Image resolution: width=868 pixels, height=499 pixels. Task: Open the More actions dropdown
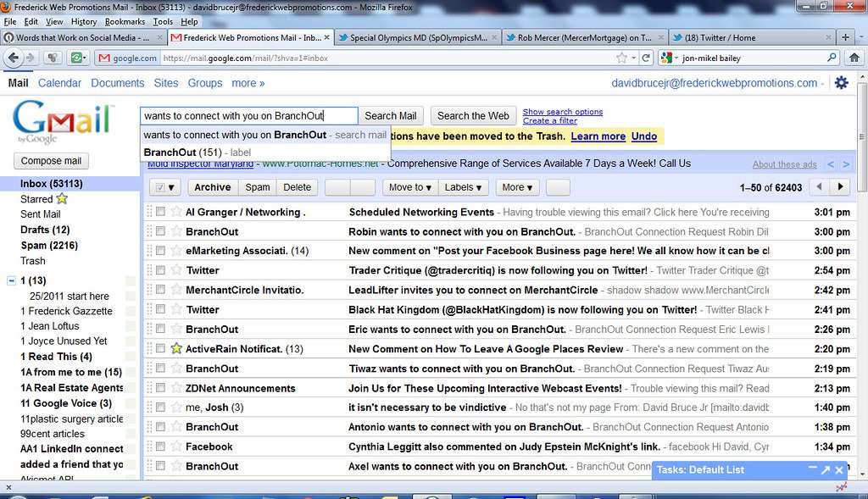coord(517,187)
